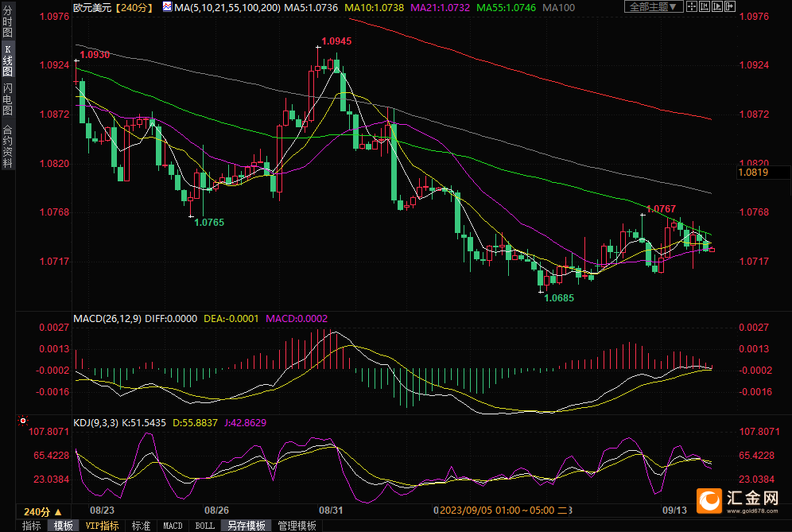This screenshot has height=532, width=792.
Task: Open 管理模板 template manager
Action: 297,526
